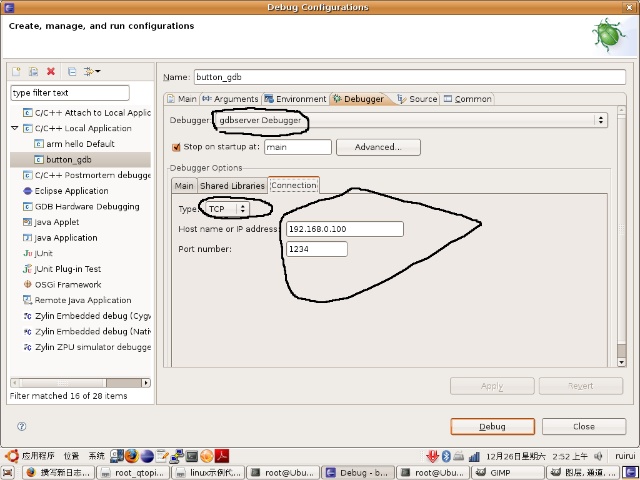Viewport: 640px width, 480px height.
Task: Switch to the Source tab
Action: pos(417,99)
